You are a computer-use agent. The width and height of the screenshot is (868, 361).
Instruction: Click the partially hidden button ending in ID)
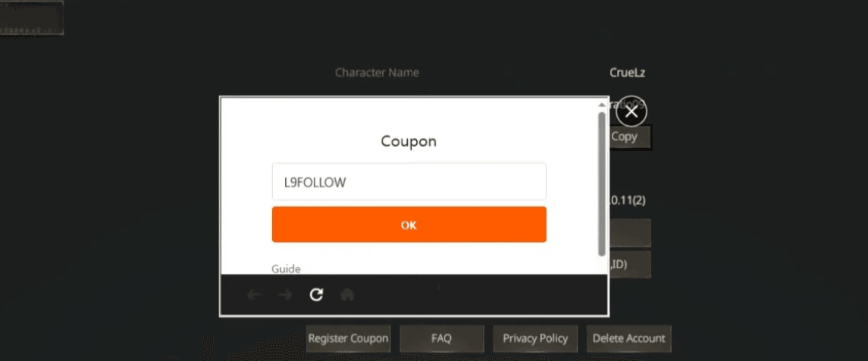tap(630, 265)
